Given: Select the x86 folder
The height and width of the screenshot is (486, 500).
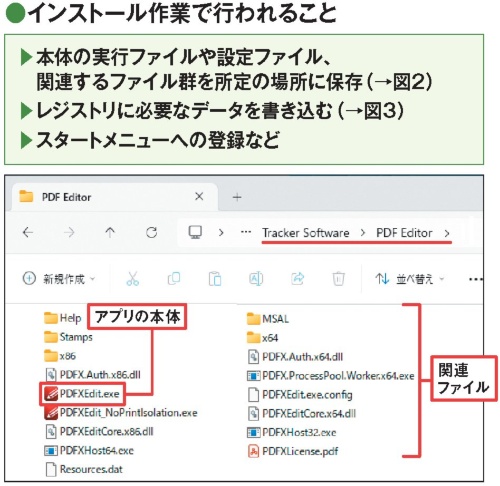Looking at the screenshot, I should coord(60,356).
